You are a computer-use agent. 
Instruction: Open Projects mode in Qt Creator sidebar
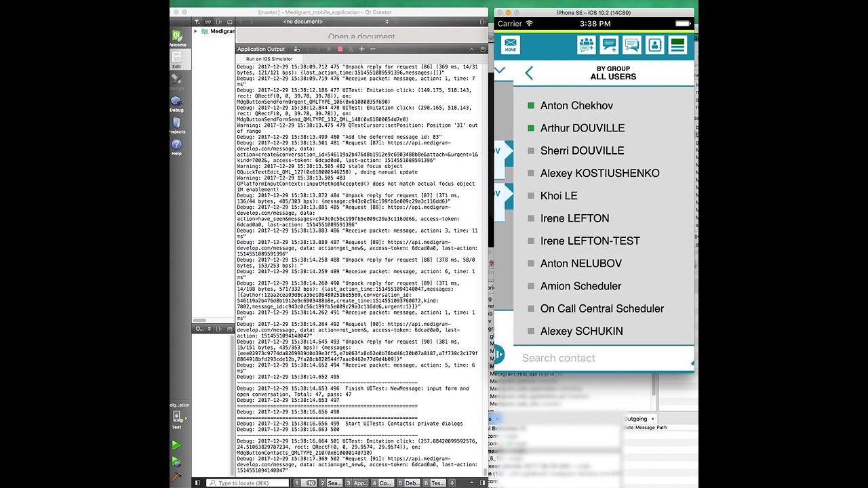(x=176, y=125)
